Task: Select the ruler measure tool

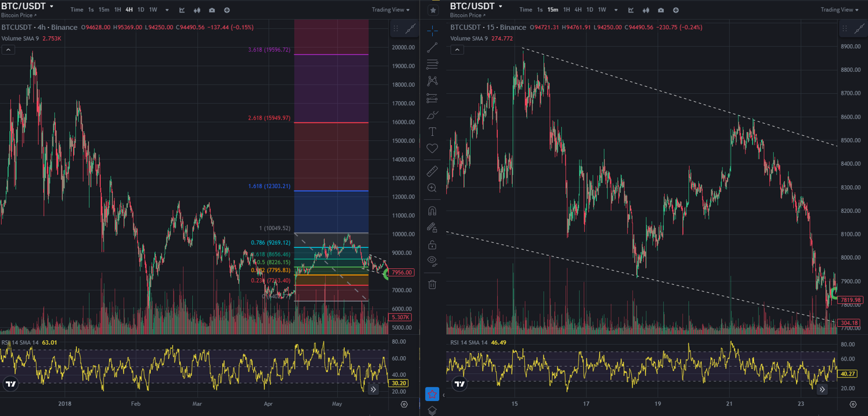Action: tap(432, 171)
